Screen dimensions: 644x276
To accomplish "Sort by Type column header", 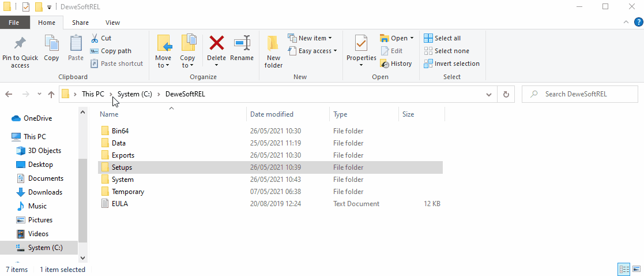I will point(364,114).
